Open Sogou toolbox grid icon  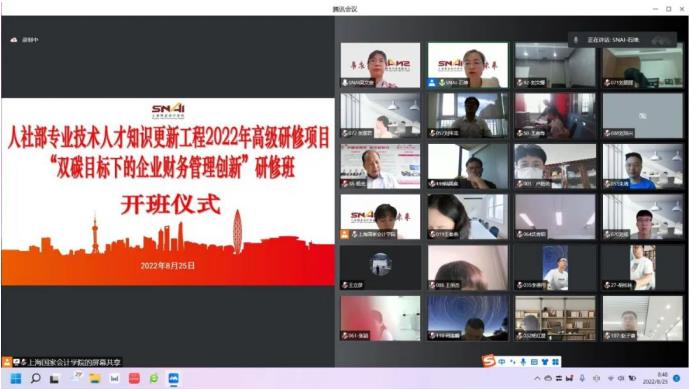point(555,362)
